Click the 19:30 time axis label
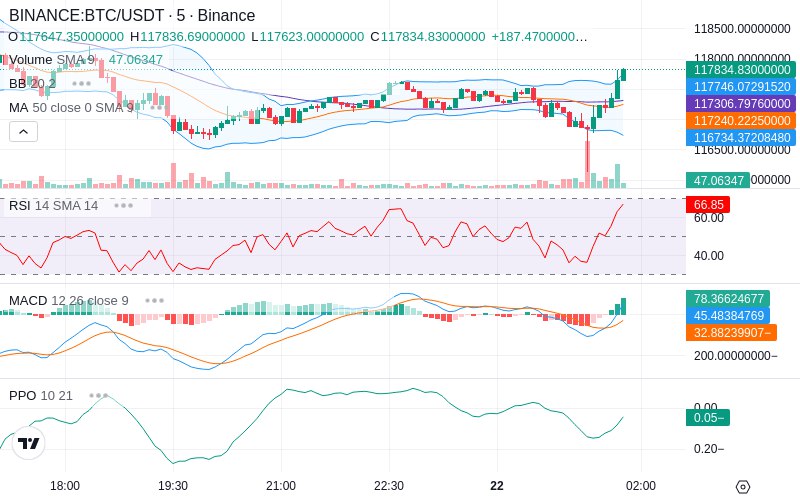This screenshot has width=800, height=500. (172, 486)
